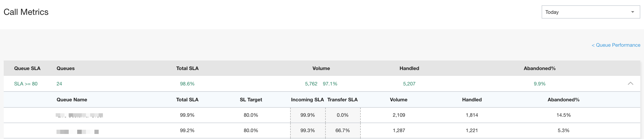This screenshot has height=139, width=644.
Task: Click the 14.5% abandoned cell
Action: [564, 115]
